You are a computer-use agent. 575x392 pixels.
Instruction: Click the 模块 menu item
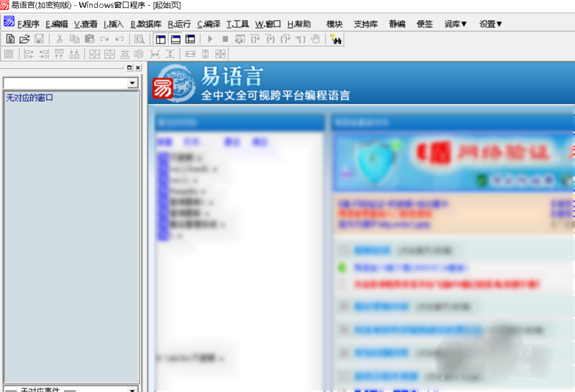point(335,24)
